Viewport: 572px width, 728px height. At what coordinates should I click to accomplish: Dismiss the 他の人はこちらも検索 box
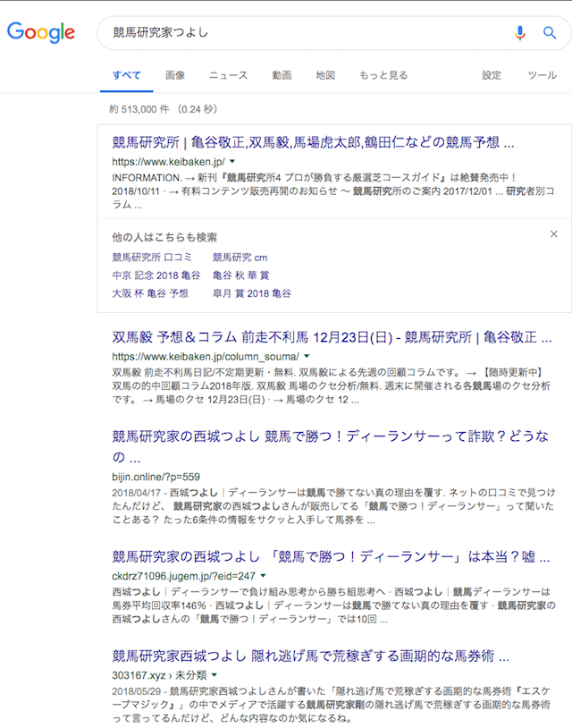click(x=554, y=234)
